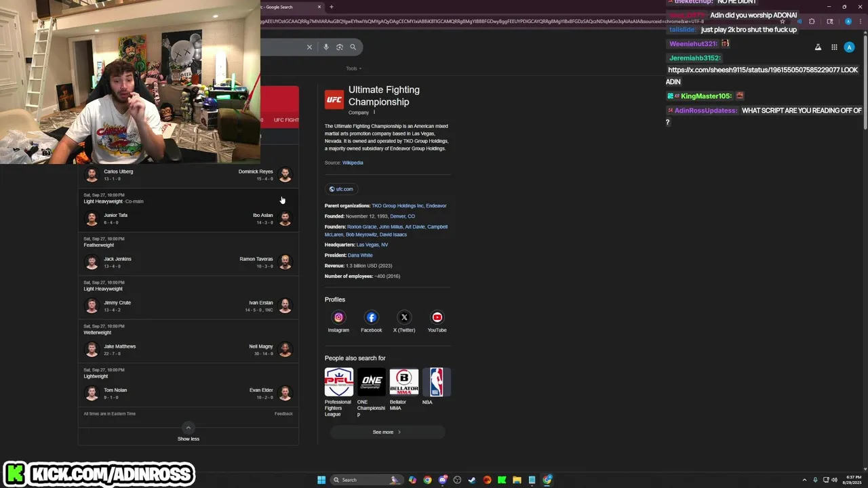Open Kick app from taskbar
The image size is (868, 488).
[x=502, y=480]
